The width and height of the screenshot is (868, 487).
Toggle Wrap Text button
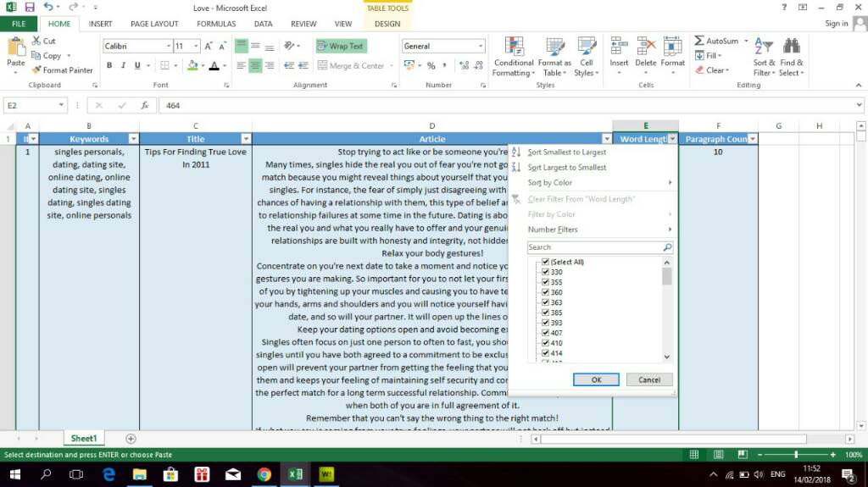(x=341, y=46)
